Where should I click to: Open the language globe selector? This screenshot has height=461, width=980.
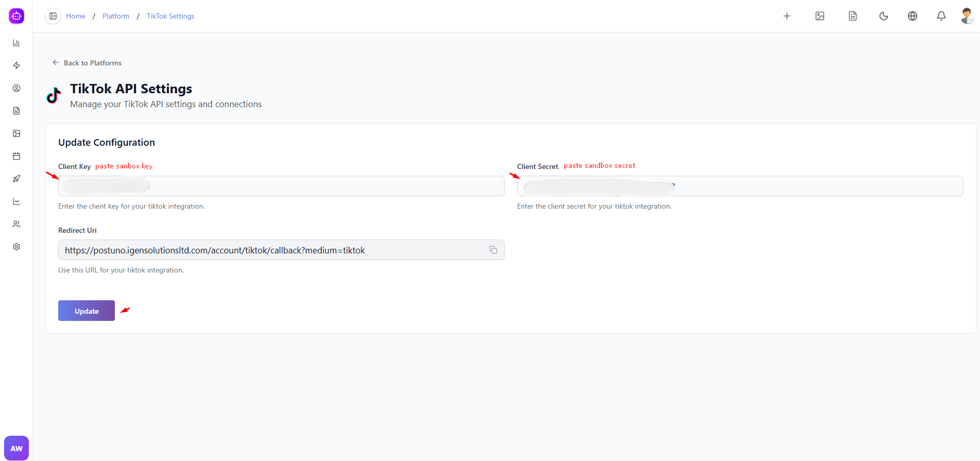(x=912, y=16)
